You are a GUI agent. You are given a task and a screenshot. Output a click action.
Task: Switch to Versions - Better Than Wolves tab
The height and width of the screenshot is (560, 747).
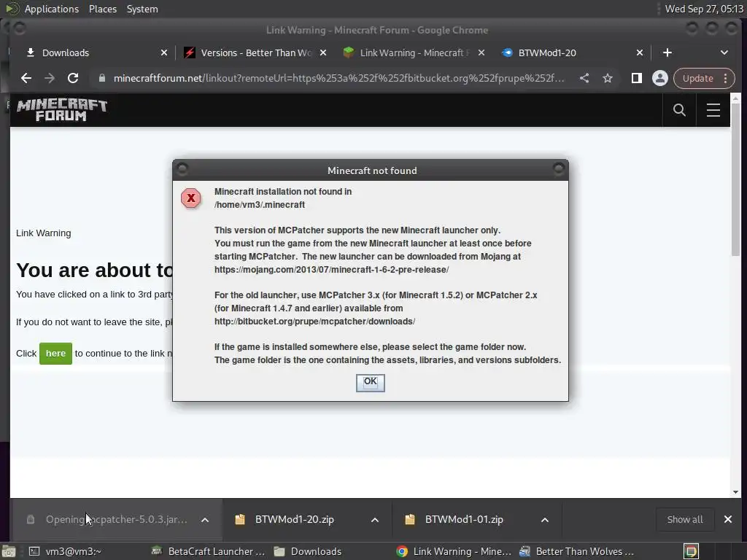[255, 52]
